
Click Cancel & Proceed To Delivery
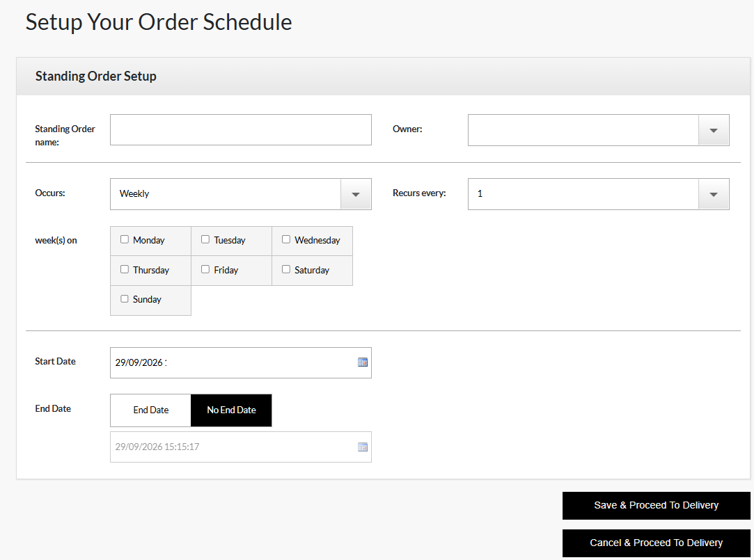[x=657, y=543]
